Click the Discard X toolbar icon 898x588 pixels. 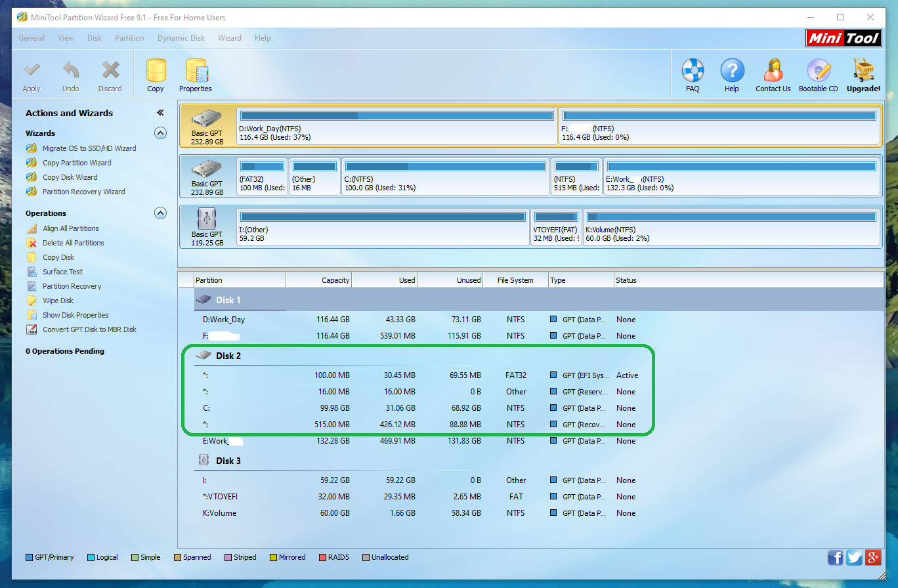coord(110,70)
